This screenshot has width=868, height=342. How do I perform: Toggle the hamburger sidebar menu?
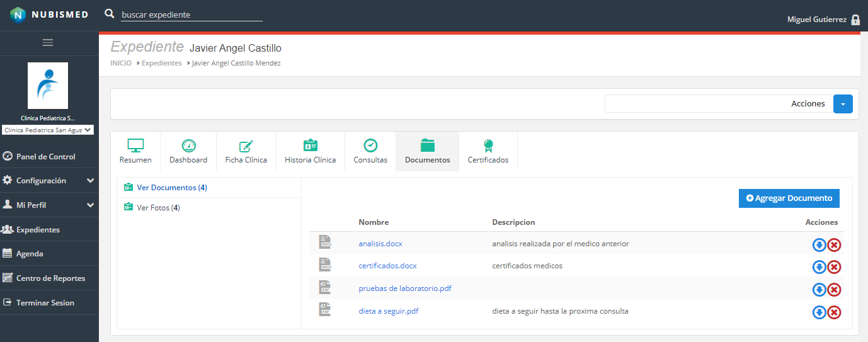48,43
